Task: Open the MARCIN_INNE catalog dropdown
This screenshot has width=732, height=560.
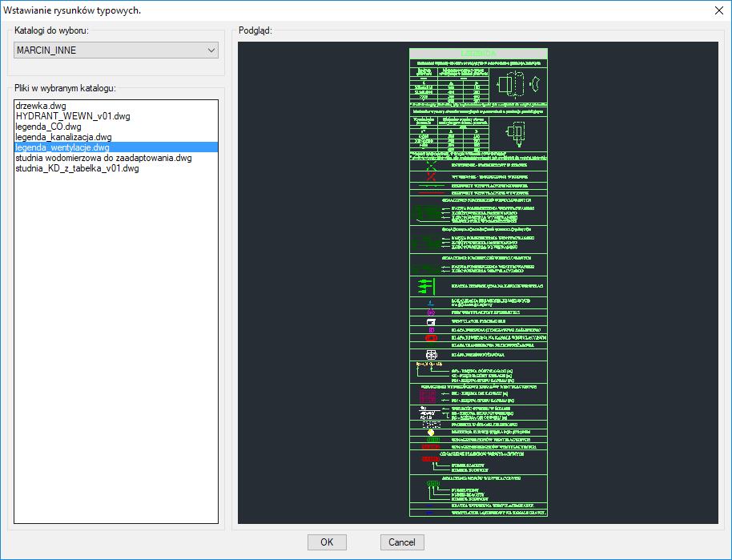Action: [x=116, y=50]
